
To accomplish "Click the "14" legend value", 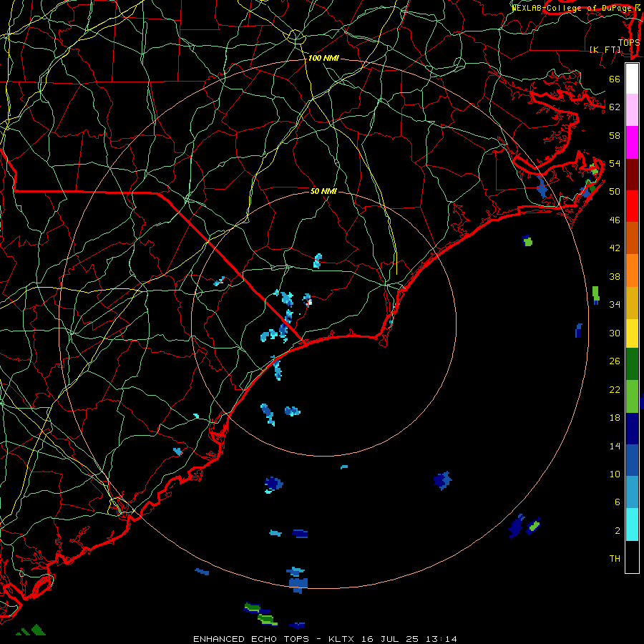I will click(x=615, y=446).
